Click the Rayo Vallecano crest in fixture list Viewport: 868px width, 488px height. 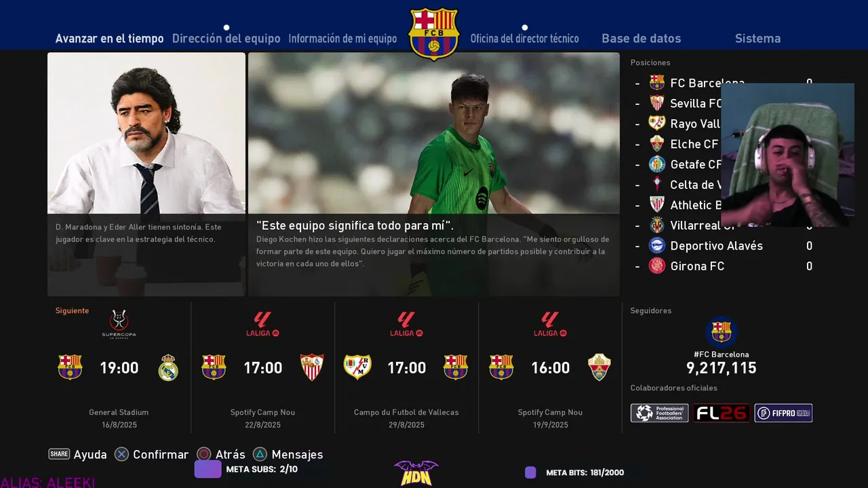coord(357,367)
